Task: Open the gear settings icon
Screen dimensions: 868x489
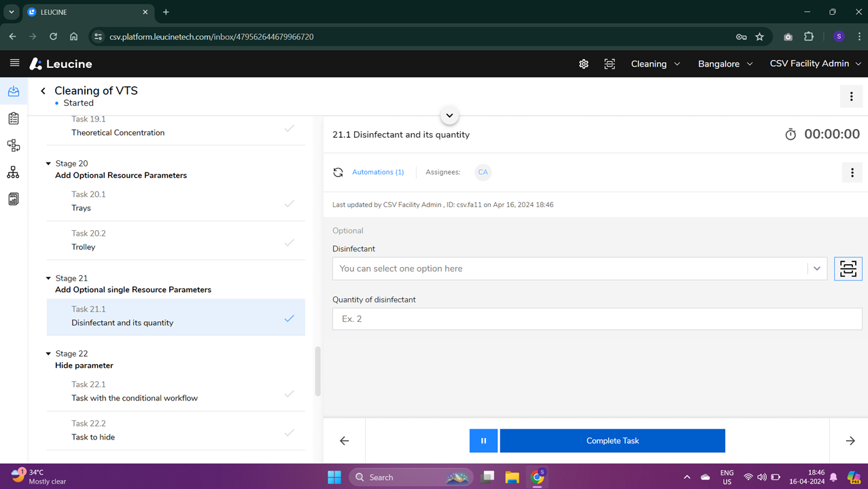Action: [583, 63]
